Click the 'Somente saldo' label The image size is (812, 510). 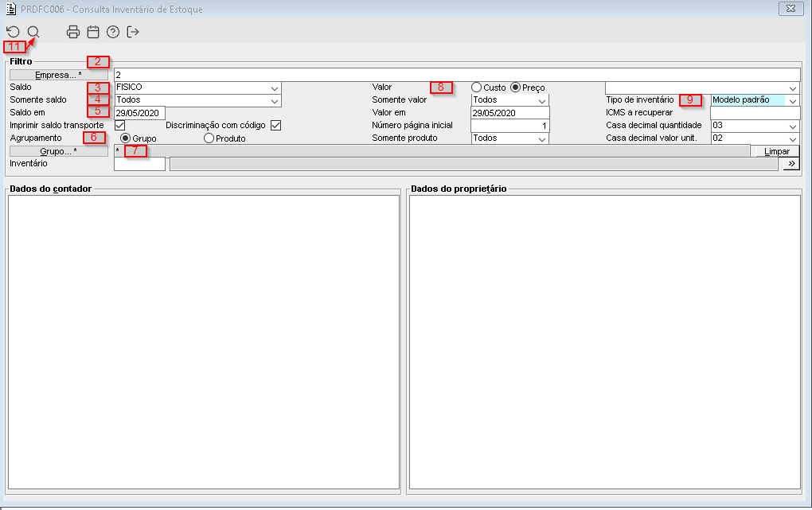(x=38, y=99)
